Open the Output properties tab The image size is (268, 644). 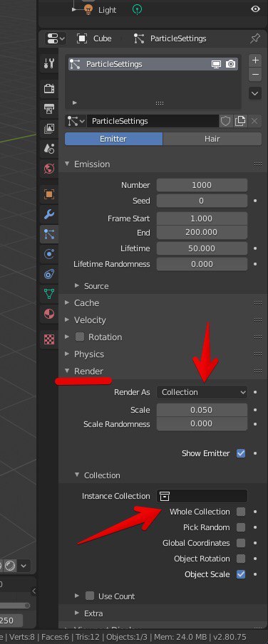pyautogui.click(x=49, y=109)
